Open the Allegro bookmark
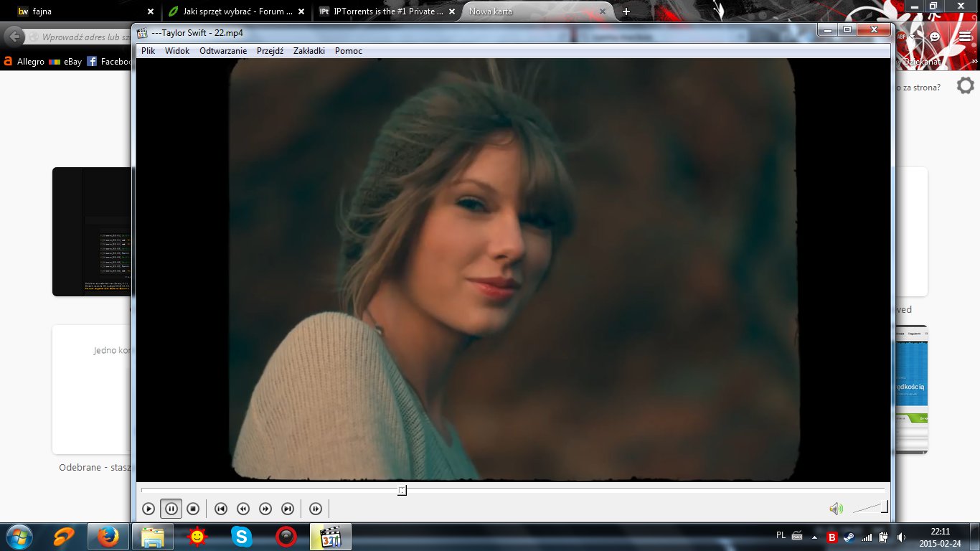 point(25,62)
